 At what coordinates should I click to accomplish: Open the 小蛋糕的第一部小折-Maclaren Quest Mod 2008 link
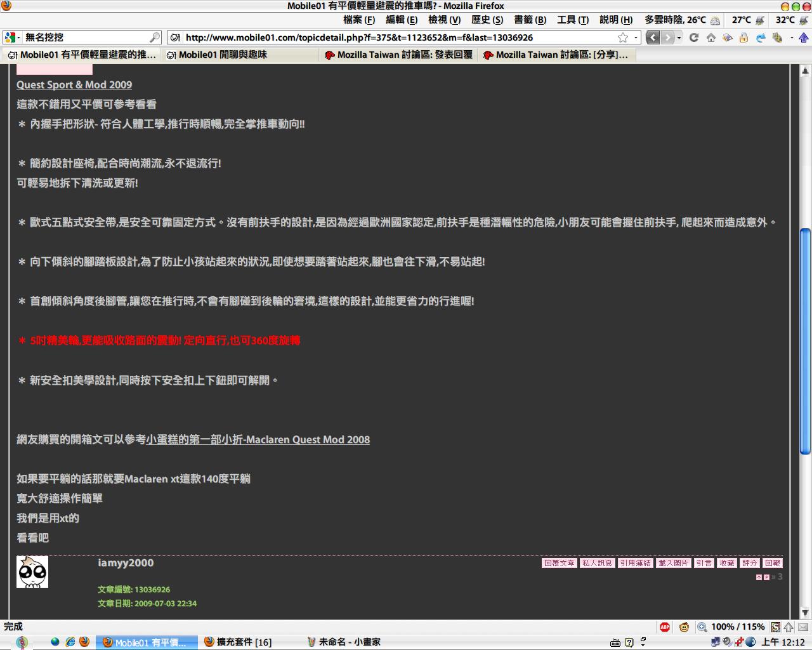tap(258, 440)
